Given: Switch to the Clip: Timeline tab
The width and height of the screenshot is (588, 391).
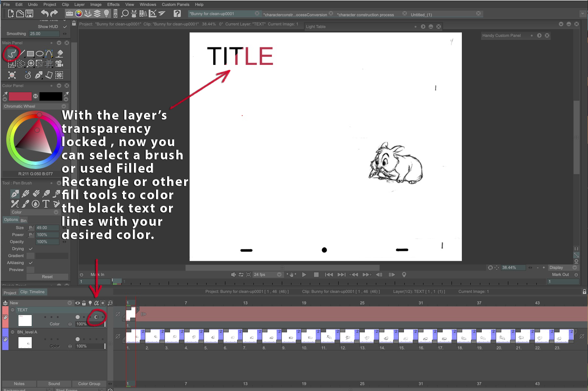Looking at the screenshot, I should [x=32, y=292].
